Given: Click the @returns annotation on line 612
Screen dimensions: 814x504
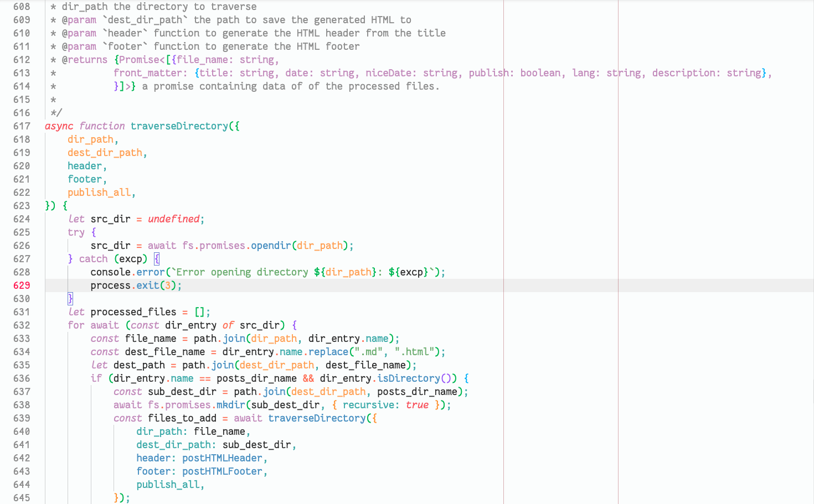Looking at the screenshot, I should point(85,59).
